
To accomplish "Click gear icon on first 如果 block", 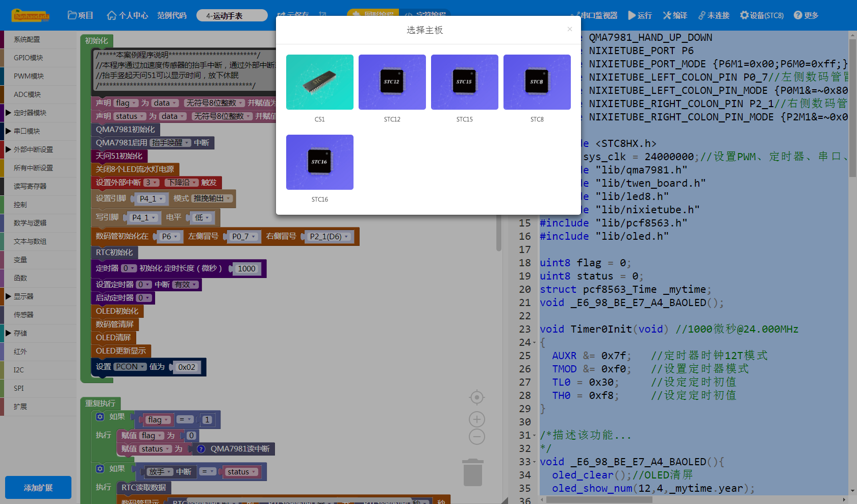I will pos(100,417).
